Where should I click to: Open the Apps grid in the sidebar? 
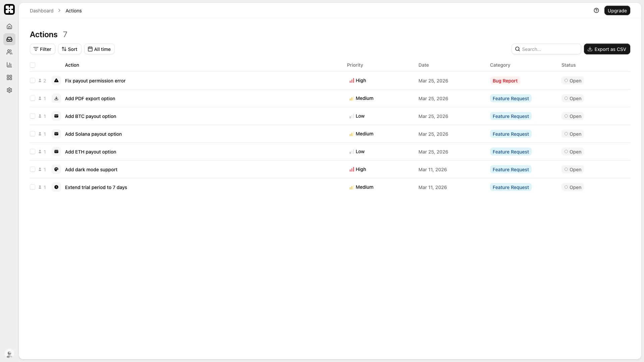(9, 77)
